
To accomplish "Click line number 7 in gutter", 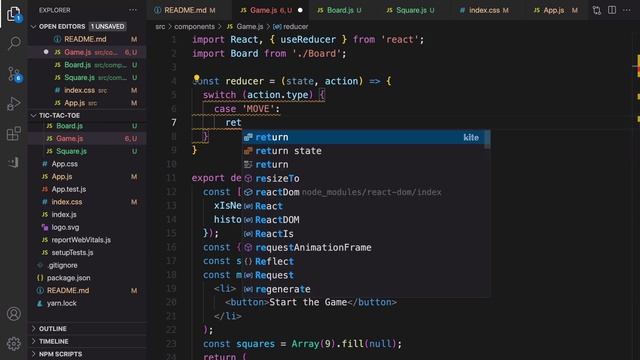I will point(174,122).
